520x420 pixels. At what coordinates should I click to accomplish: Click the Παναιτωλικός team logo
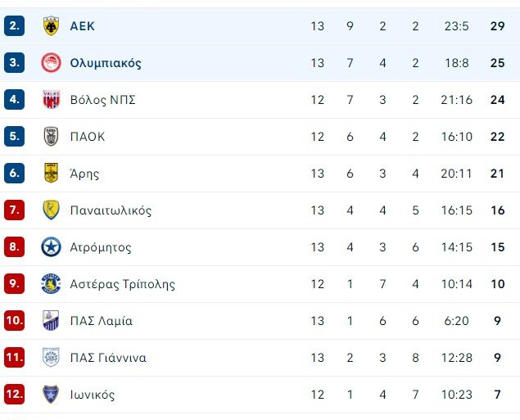click(x=51, y=210)
